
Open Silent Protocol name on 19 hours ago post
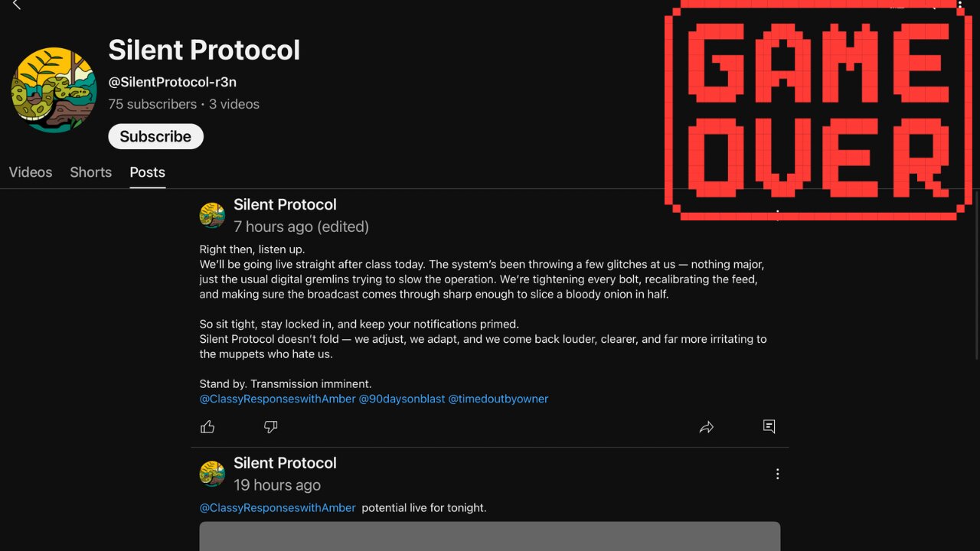[x=285, y=463]
